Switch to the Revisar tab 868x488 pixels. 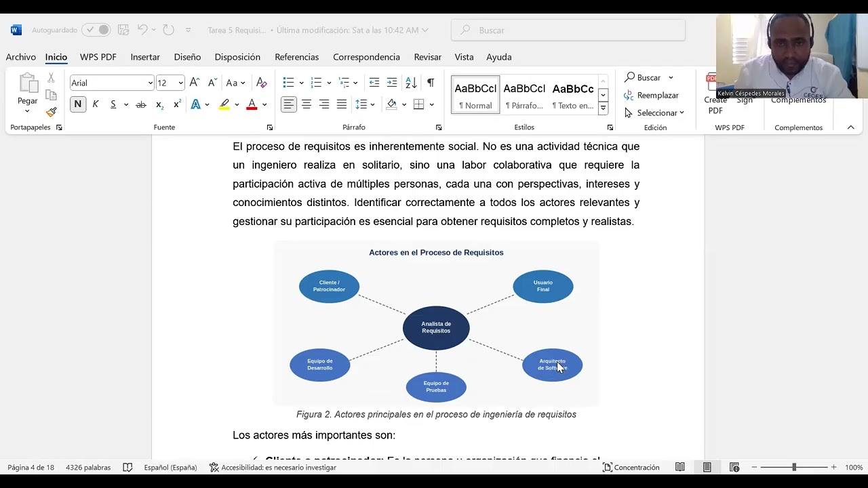pyautogui.click(x=427, y=57)
